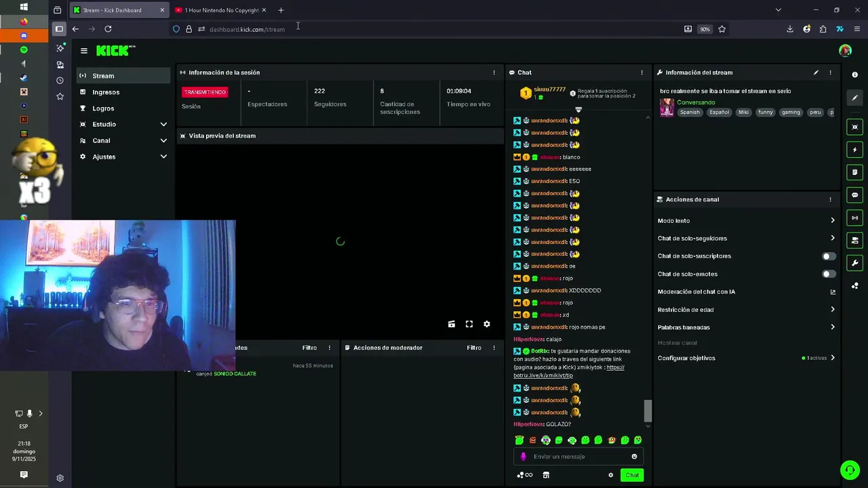Open the hamburger menu beside Kick logo
The width and height of the screenshot is (868, 488).
click(x=84, y=51)
